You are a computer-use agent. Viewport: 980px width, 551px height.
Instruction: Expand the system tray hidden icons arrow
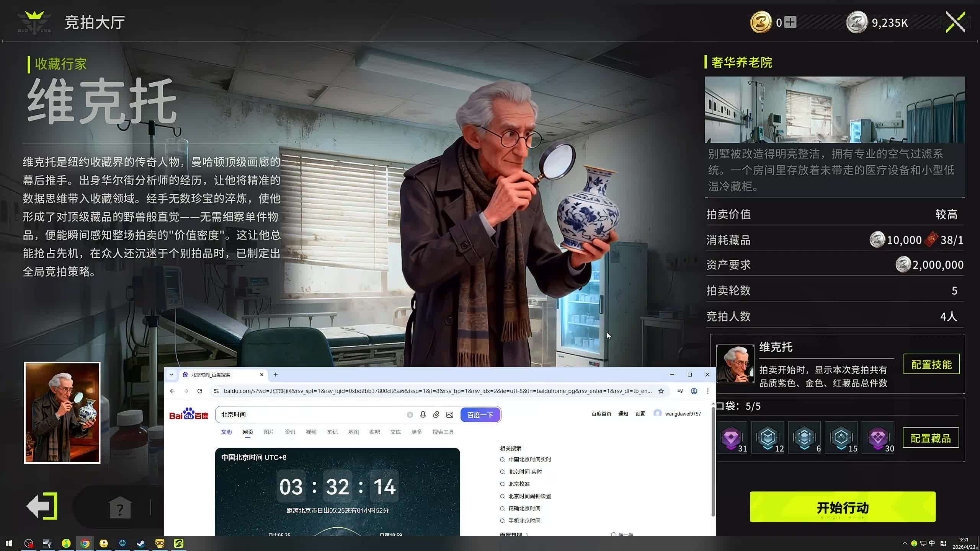pyautogui.click(x=905, y=543)
